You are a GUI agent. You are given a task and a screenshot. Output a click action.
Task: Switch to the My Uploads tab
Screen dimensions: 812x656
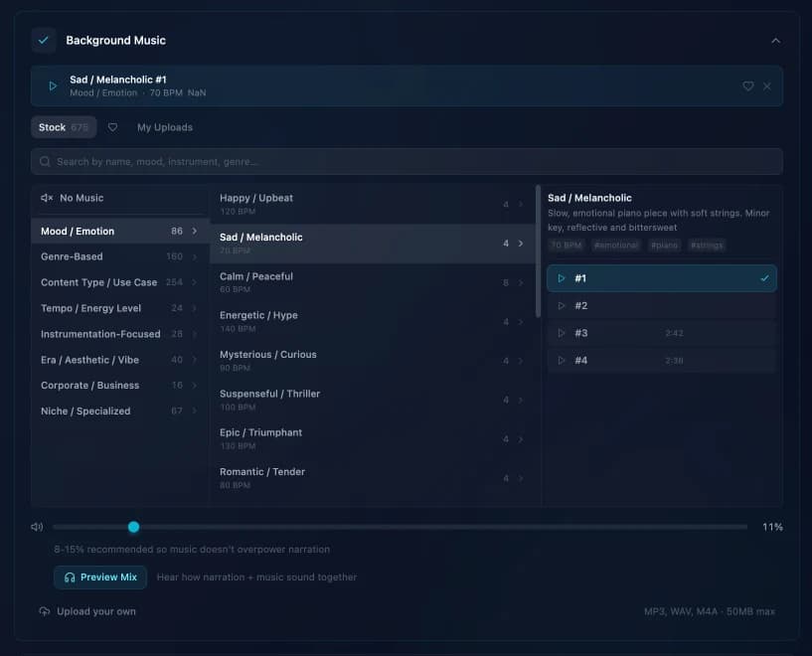(x=165, y=127)
